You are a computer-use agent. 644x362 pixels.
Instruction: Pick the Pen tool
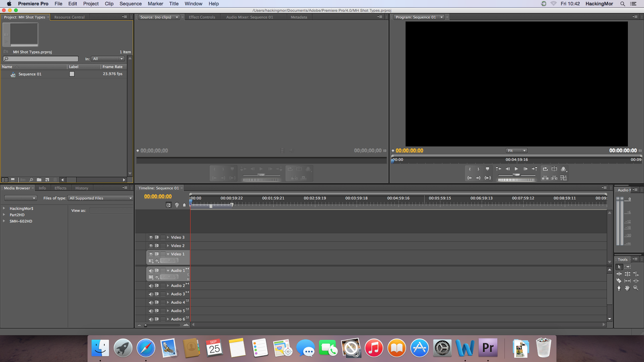click(x=619, y=288)
